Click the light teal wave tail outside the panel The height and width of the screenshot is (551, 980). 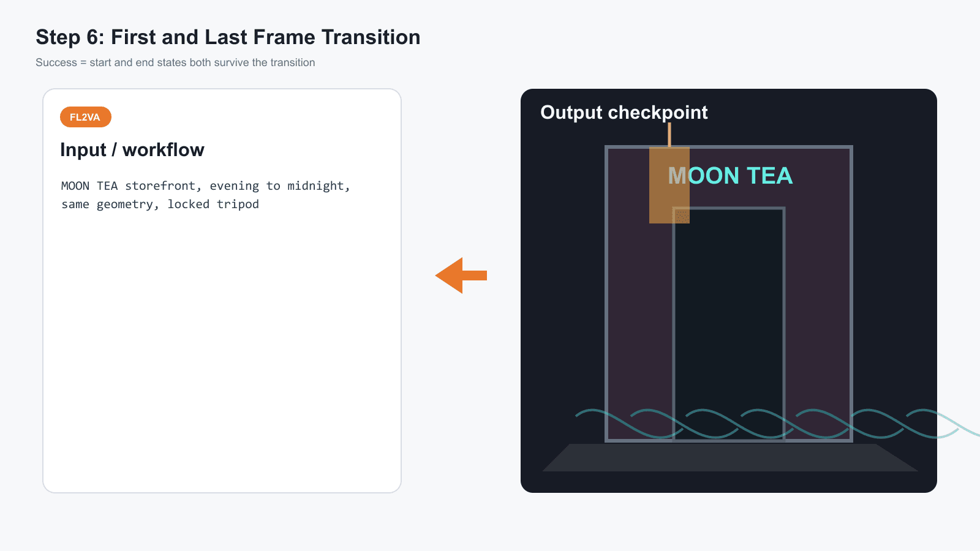959,424
